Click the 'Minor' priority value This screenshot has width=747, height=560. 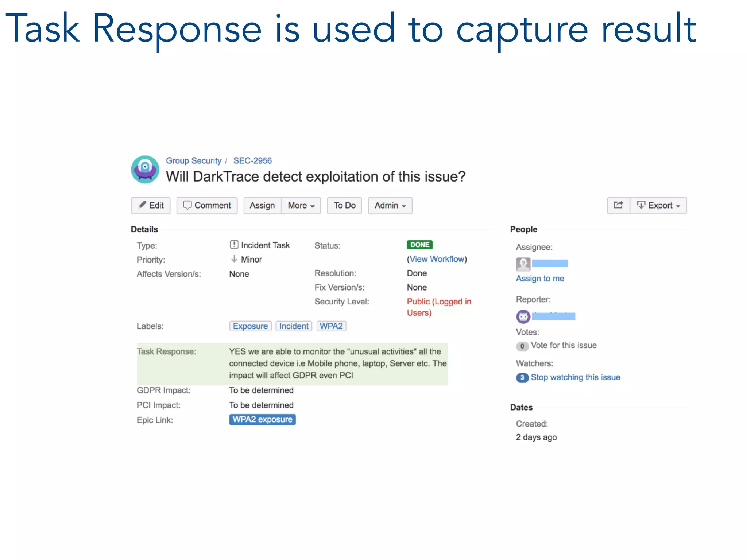point(251,260)
